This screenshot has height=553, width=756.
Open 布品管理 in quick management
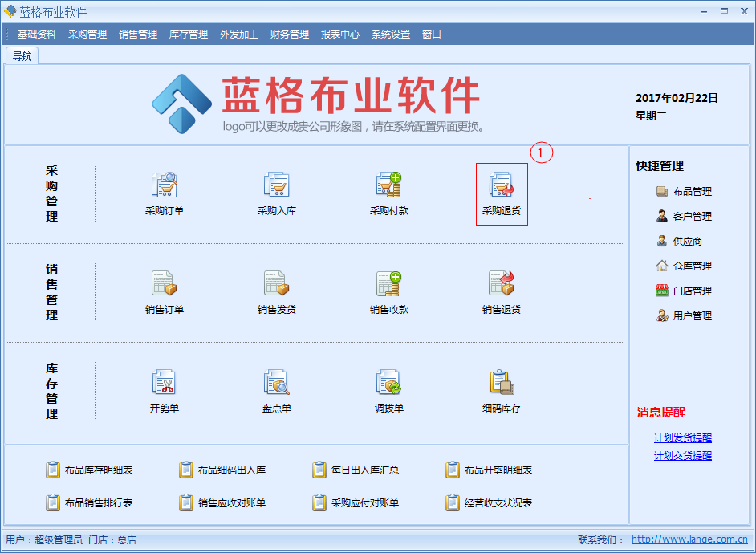[x=692, y=192]
